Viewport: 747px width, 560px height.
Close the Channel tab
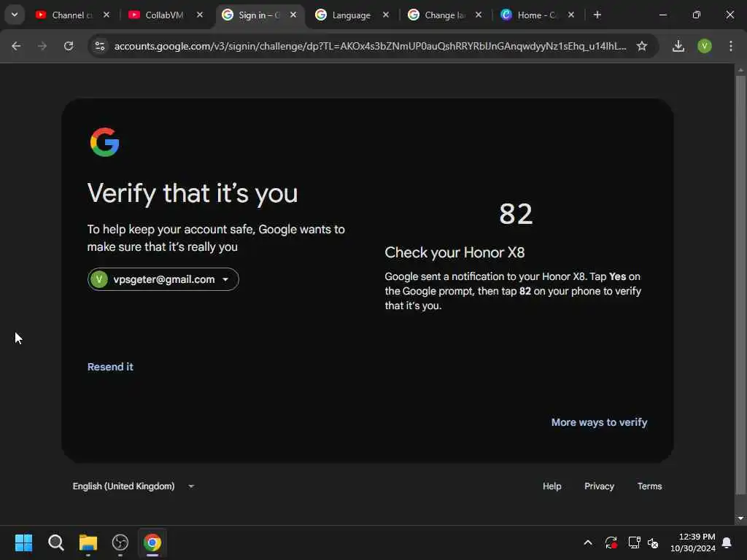pyautogui.click(x=107, y=15)
